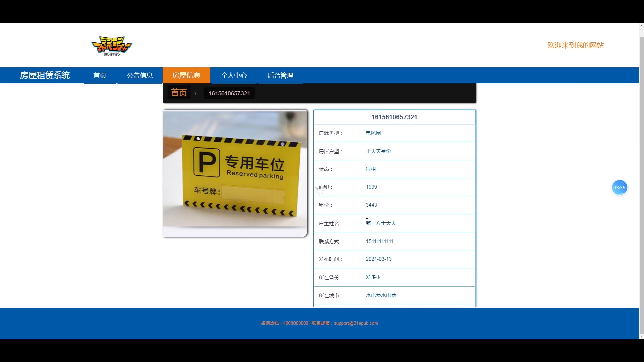Click the phone number 15111111111
This screenshot has height=362, width=644.
coord(380,241)
